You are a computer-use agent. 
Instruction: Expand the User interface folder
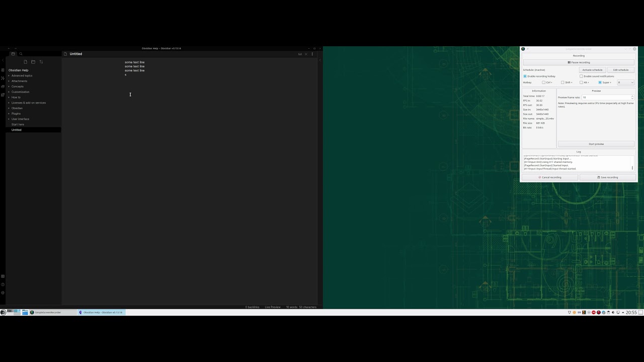pos(20,119)
